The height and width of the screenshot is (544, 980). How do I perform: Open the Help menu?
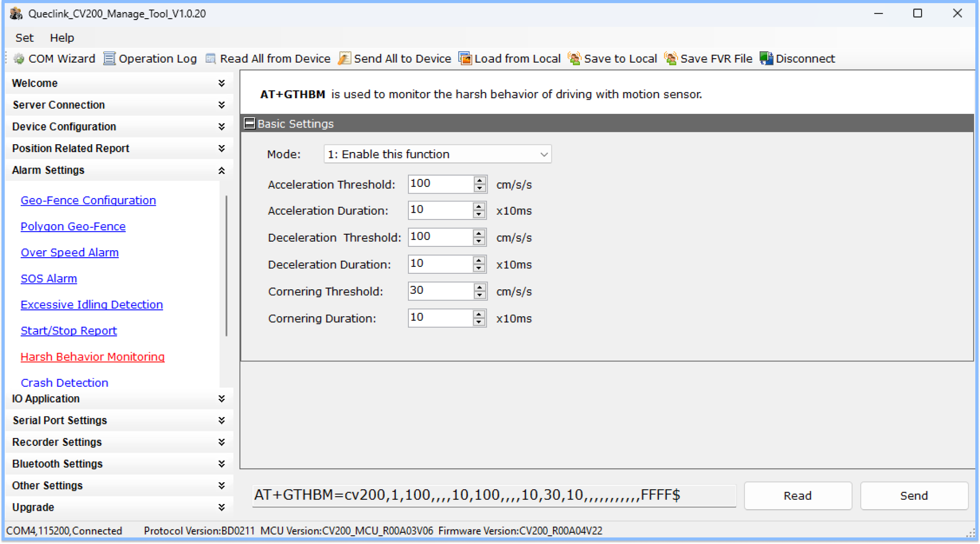[62, 38]
